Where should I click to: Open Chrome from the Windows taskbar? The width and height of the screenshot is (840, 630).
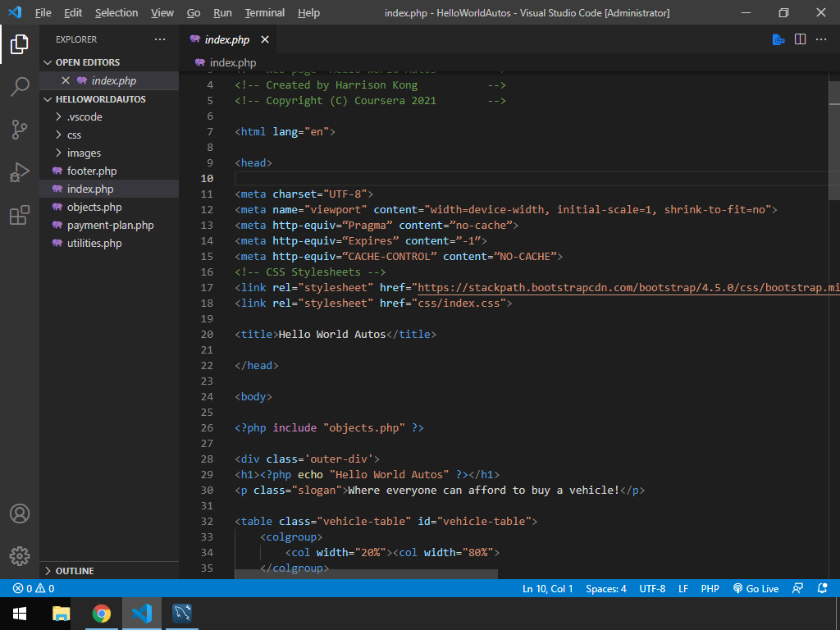[102, 613]
